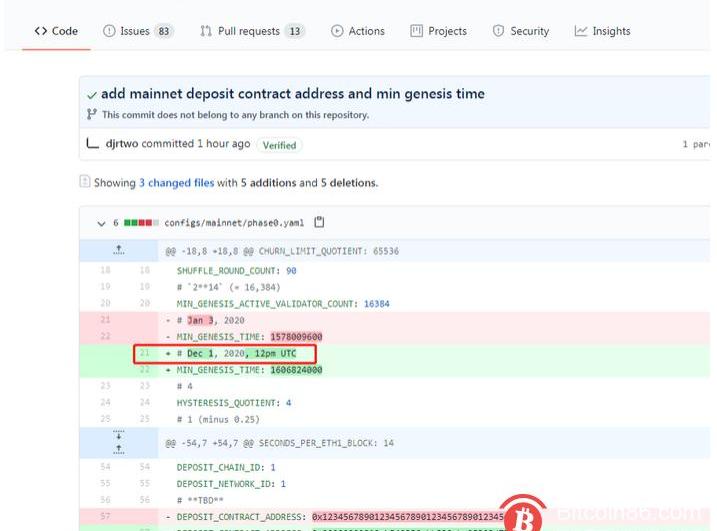
Task: Open the configs/mainnet/phase0.yaml file link
Action: coord(233,223)
